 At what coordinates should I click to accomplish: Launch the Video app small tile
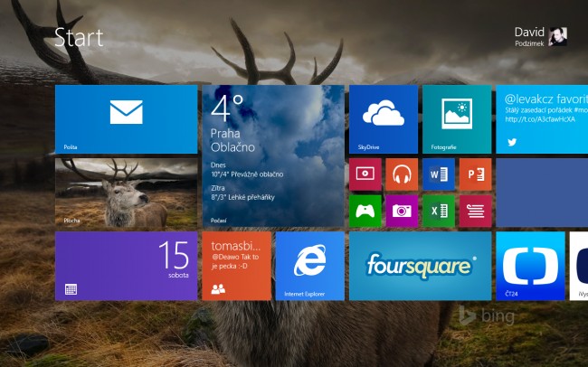coord(365,174)
